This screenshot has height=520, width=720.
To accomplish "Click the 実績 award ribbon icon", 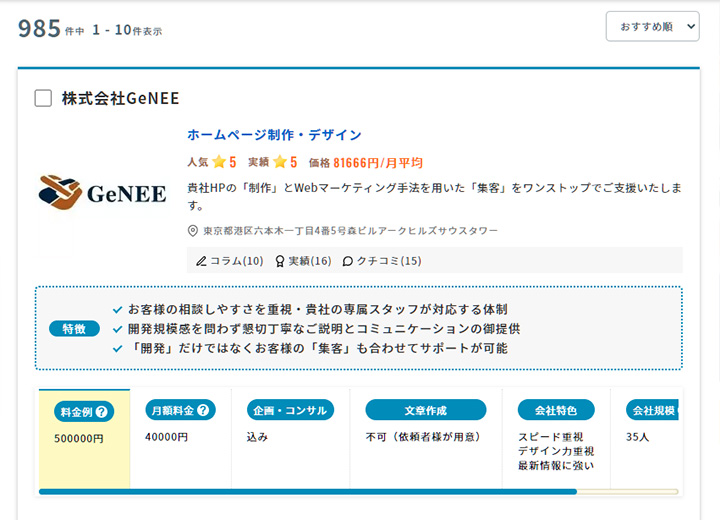I will (x=280, y=261).
